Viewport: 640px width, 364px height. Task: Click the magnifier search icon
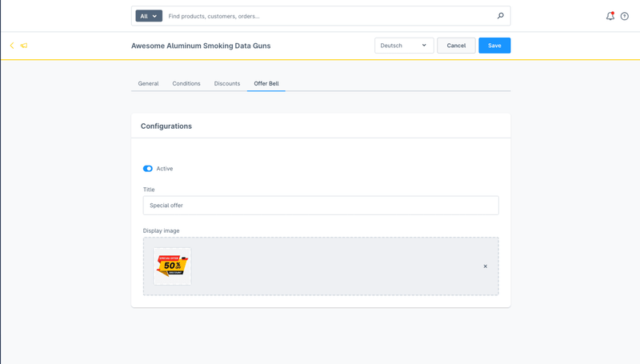(501, 16)
